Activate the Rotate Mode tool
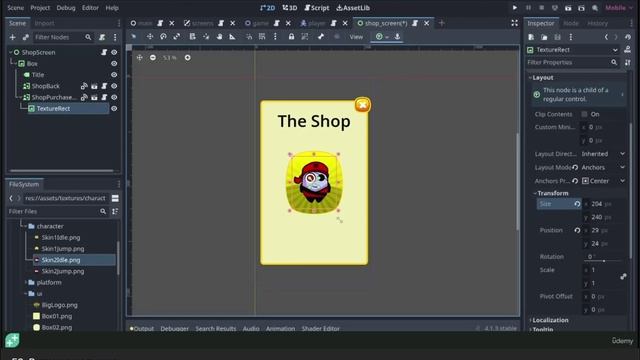Viewport: 640px width, 360px height. [163, 37]
